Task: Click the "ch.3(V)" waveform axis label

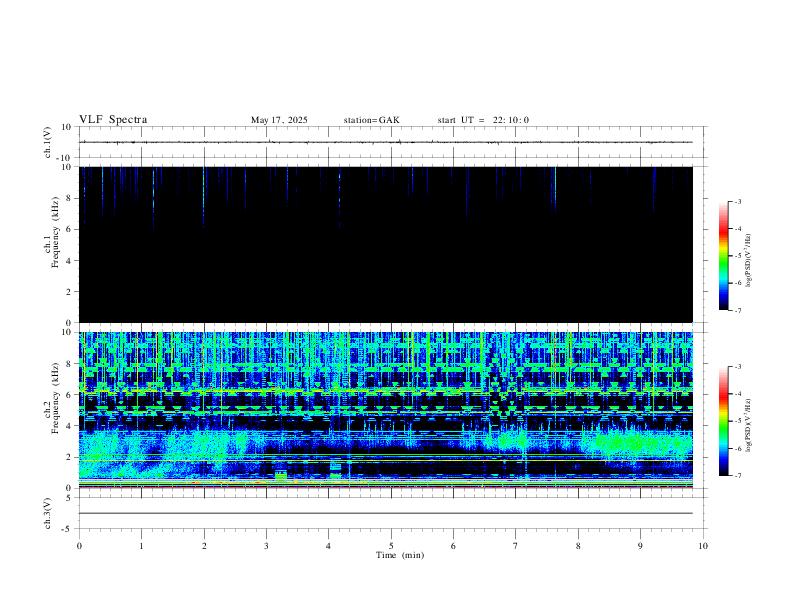Action: click(x=47, y=513)
